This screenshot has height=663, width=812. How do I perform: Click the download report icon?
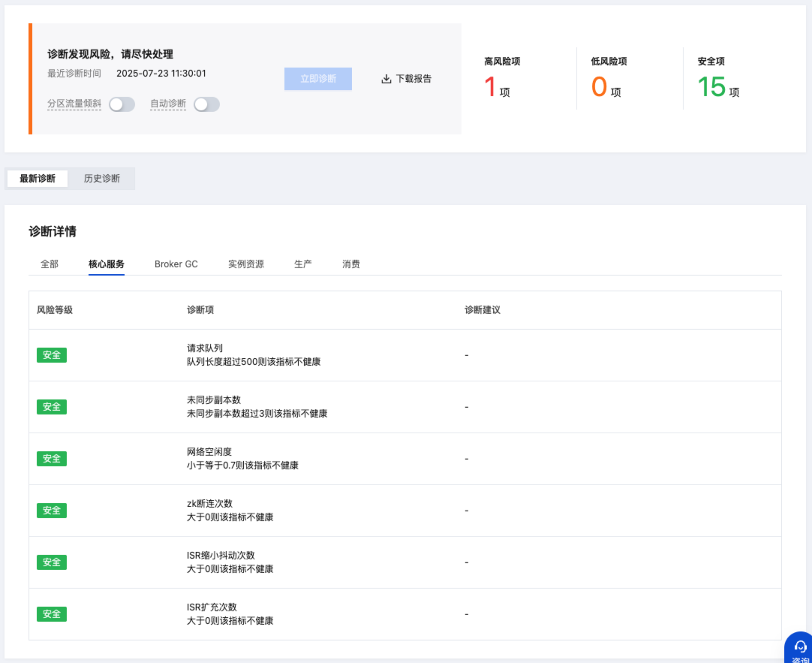pyautogui.click(x=386, y=79)
